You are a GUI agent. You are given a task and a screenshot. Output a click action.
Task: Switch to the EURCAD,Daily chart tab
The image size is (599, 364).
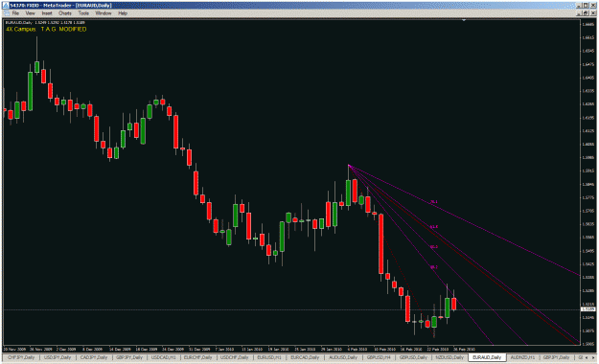pyautogui.click(x=305, y=357)
